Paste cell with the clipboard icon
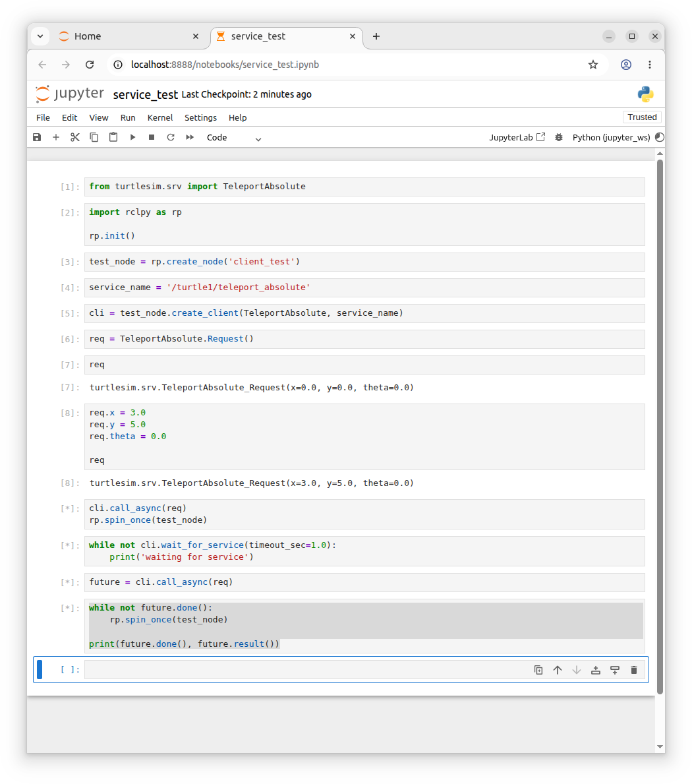 tap(113, 138)
